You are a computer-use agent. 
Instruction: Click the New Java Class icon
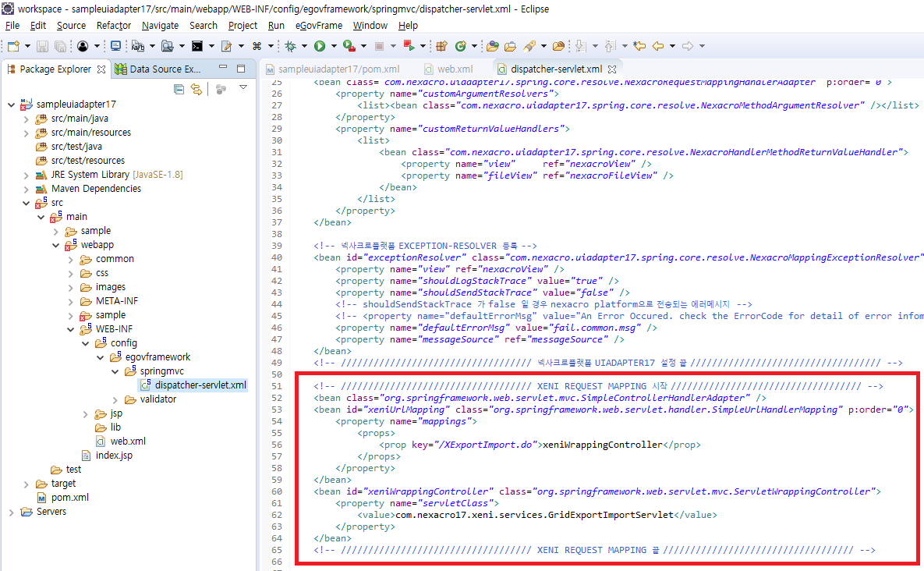tap(461, 47)
